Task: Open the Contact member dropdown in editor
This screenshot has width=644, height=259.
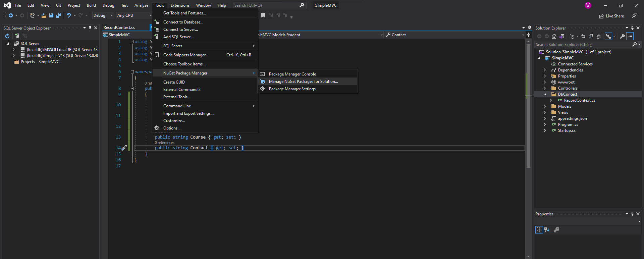Action: [455, 35]
